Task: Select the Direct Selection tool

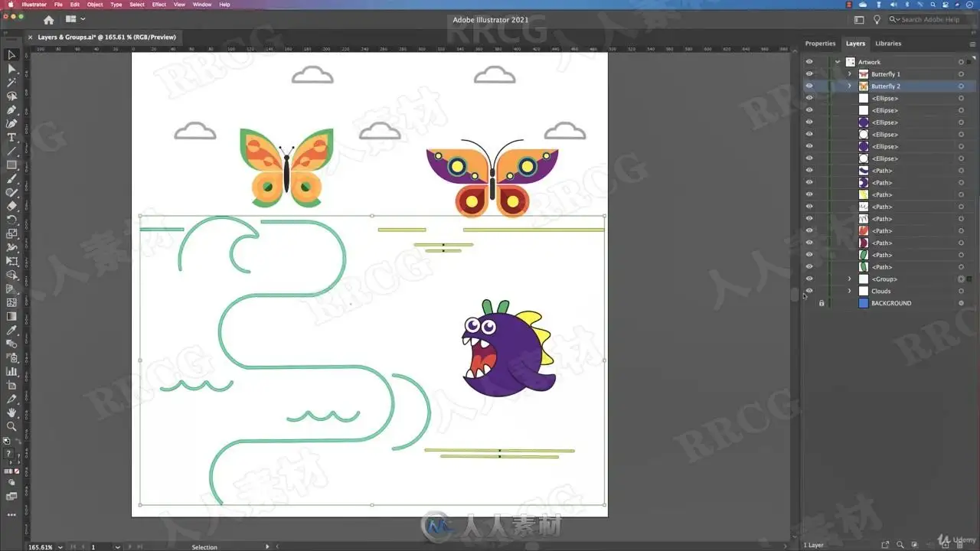Action: (11, 69)
